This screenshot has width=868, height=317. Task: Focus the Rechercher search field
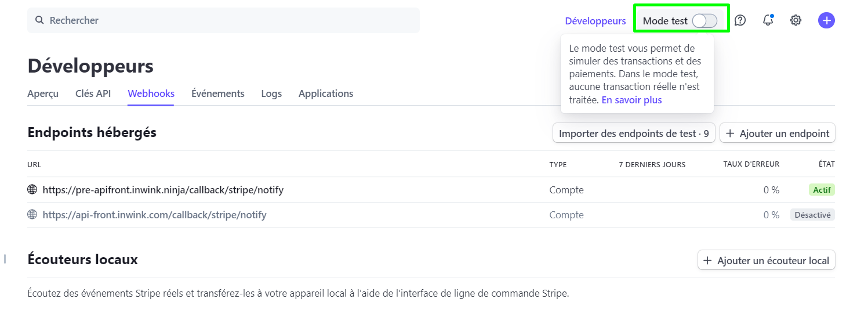(223, 20)
